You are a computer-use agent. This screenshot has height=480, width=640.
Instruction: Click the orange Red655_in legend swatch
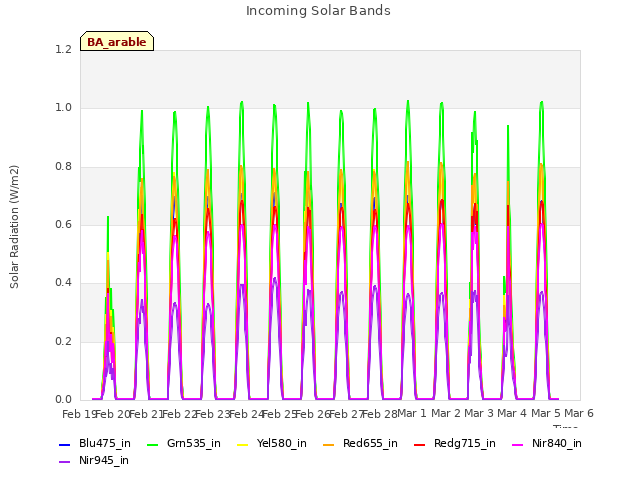pos(329,444)
